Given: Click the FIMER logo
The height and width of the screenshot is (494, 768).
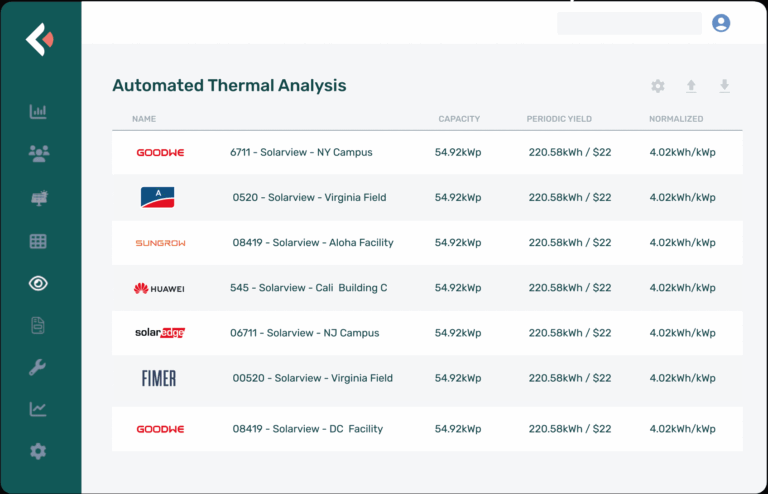Looking at the screenshot, I should (x=159, y=378).
